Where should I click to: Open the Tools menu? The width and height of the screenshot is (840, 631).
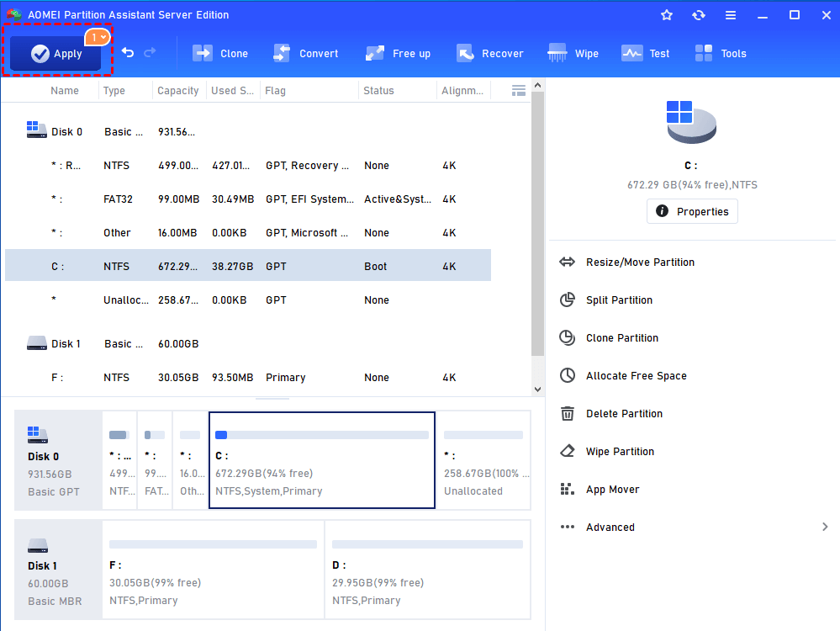pyautogui.click(x=720, y=54)
